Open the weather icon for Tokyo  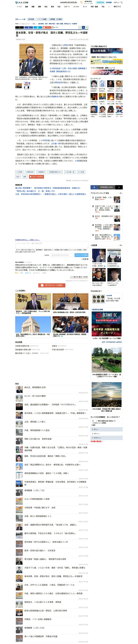pyautogui.click(x=82, y=2)
